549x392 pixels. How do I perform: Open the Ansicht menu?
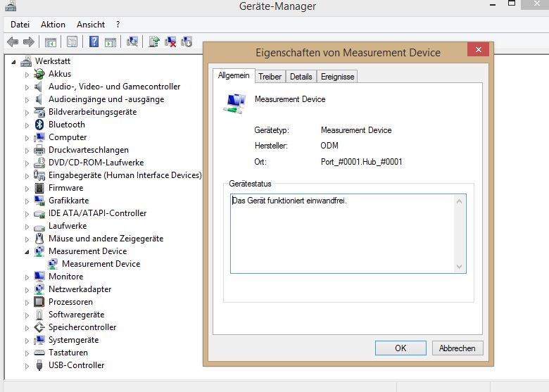91,25
